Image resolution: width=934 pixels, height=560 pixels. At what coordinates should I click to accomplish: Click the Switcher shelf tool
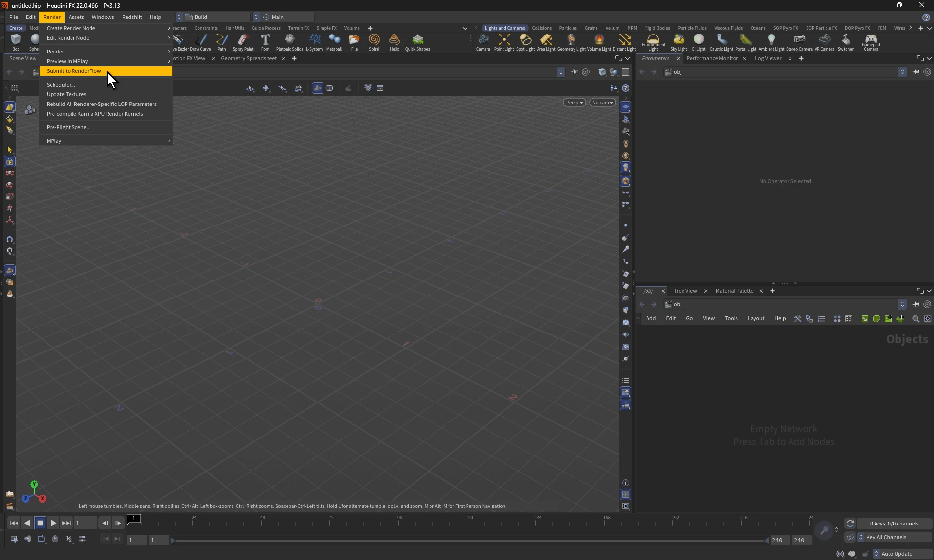(845, 42)
